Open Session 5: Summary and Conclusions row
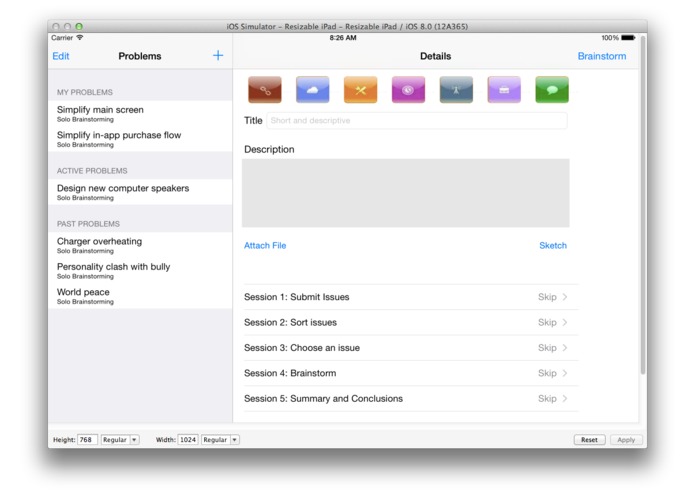This screenshot has height=494, width=695. 411,398
